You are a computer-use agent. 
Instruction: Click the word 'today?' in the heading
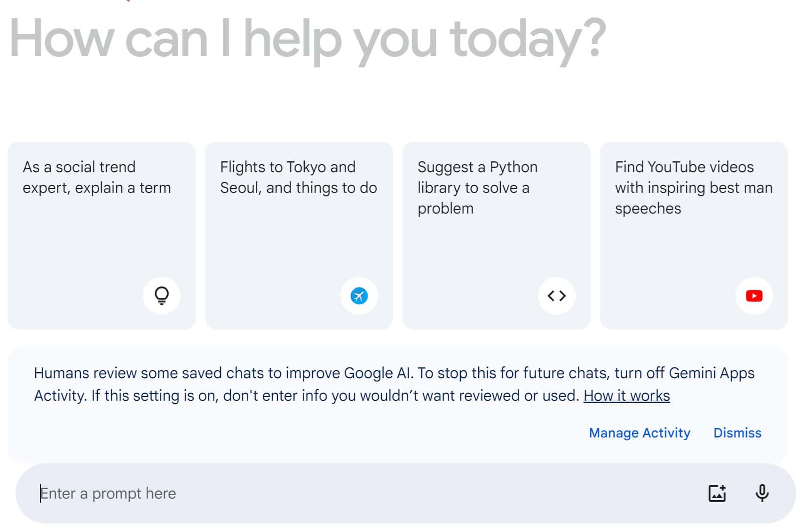528,40
